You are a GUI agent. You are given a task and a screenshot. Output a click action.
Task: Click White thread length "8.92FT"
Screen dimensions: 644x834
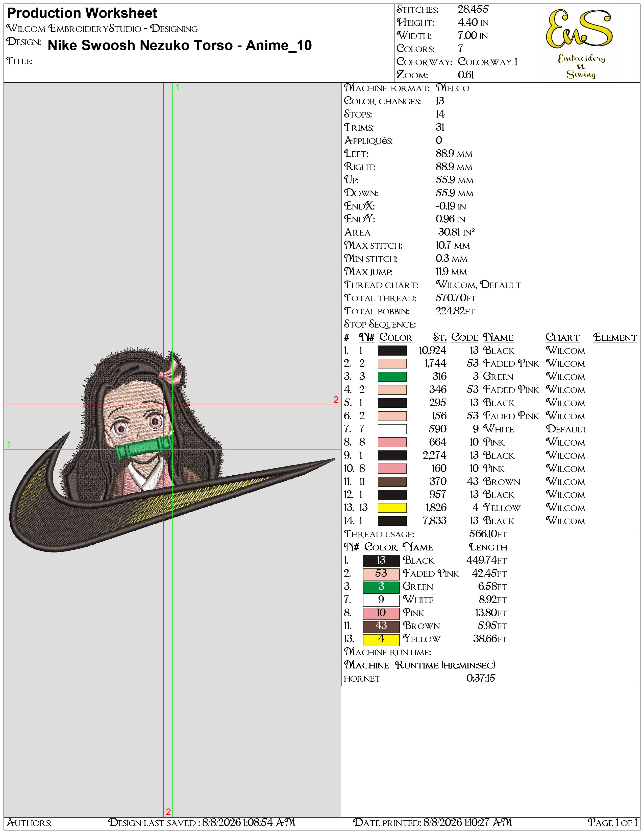[x=493, y=600]
